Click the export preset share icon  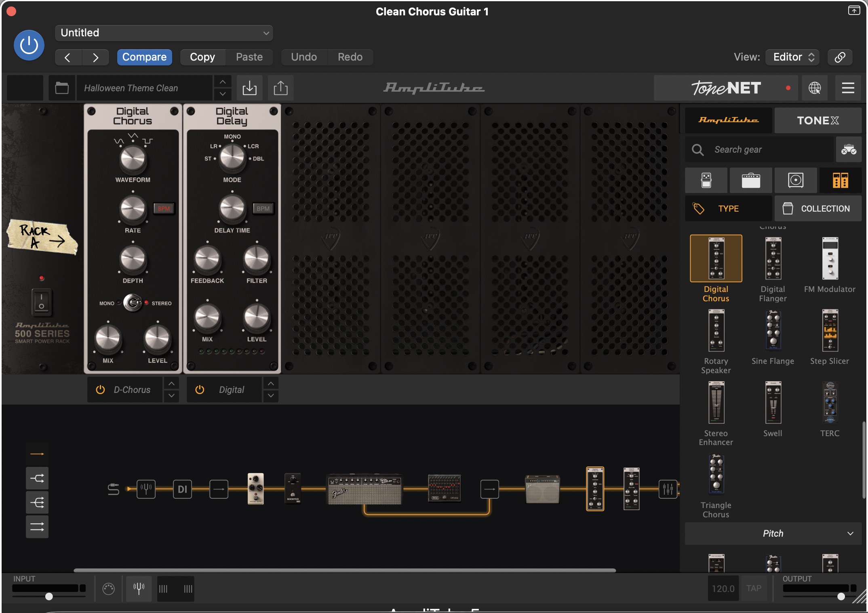(x=280, y=88)
